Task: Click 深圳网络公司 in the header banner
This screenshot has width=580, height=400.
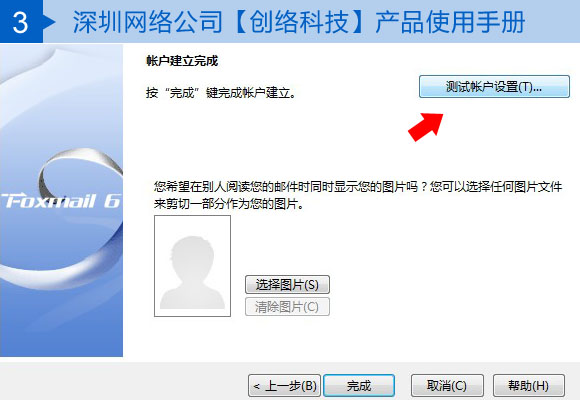Action: [x=148, y=21]
